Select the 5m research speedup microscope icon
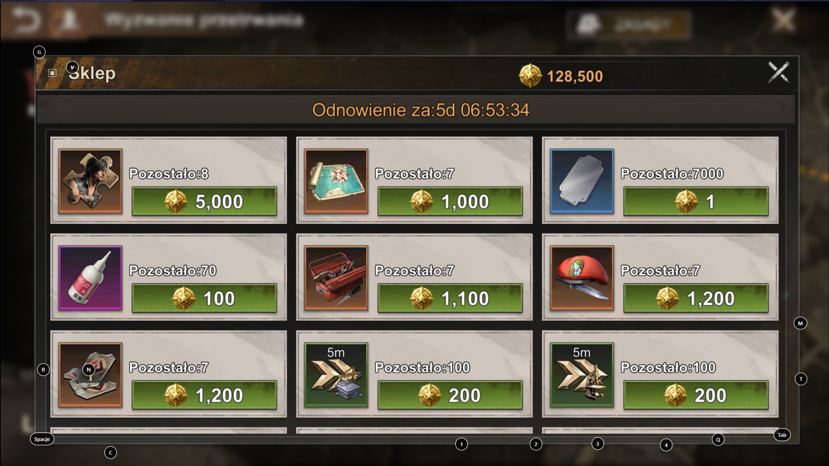This screenshot has height=466, width=829. pyautogui.click(x=582, y=374)
